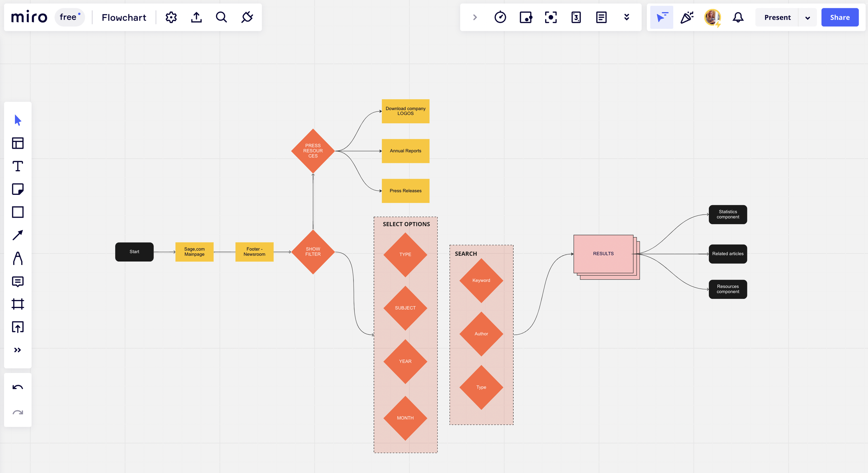The height and width of the screenshot is (473, 868).
Task: Select the sticky note tool
Action: (x=18, y=189)
